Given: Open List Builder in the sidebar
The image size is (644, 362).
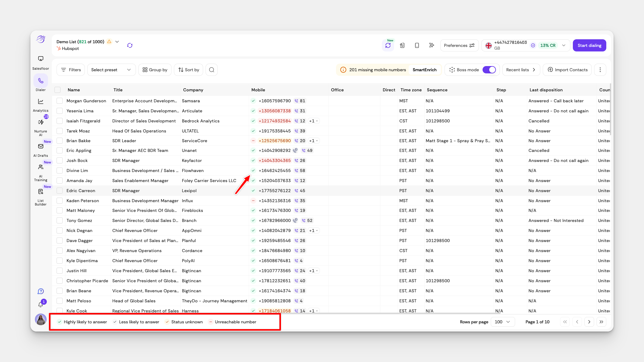Looking at the screenshot, I should [41, 192].
